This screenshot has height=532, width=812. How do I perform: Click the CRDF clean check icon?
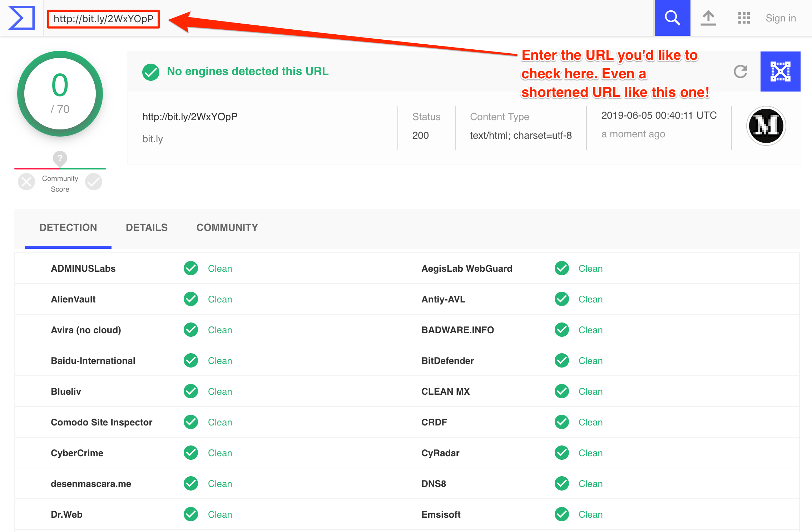click(x=562, y=422)
